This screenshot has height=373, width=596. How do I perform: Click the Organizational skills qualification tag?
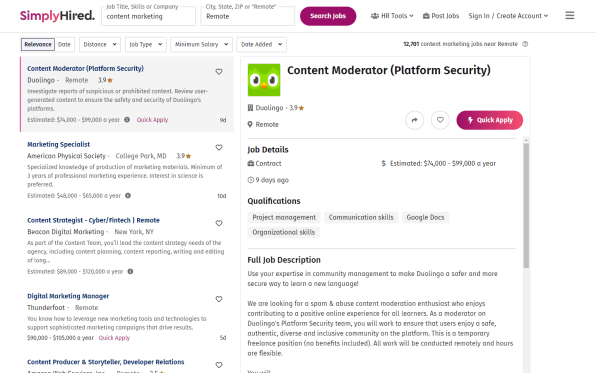click(284, 232)
